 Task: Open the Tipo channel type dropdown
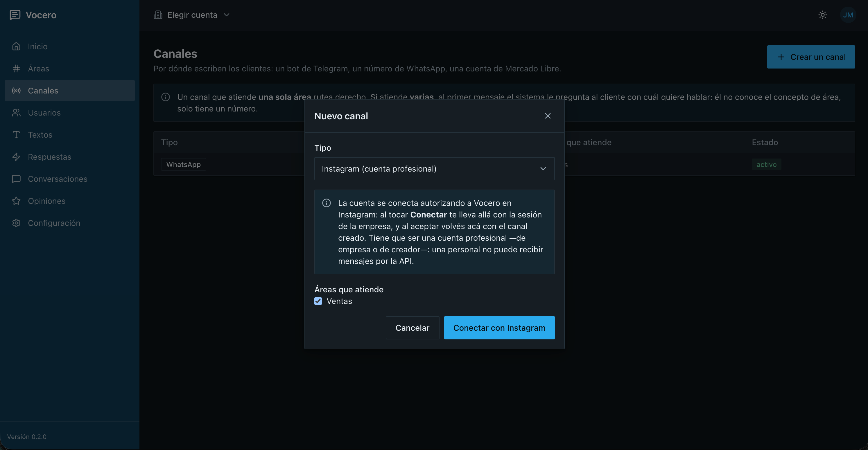click(x=434, y=169)
